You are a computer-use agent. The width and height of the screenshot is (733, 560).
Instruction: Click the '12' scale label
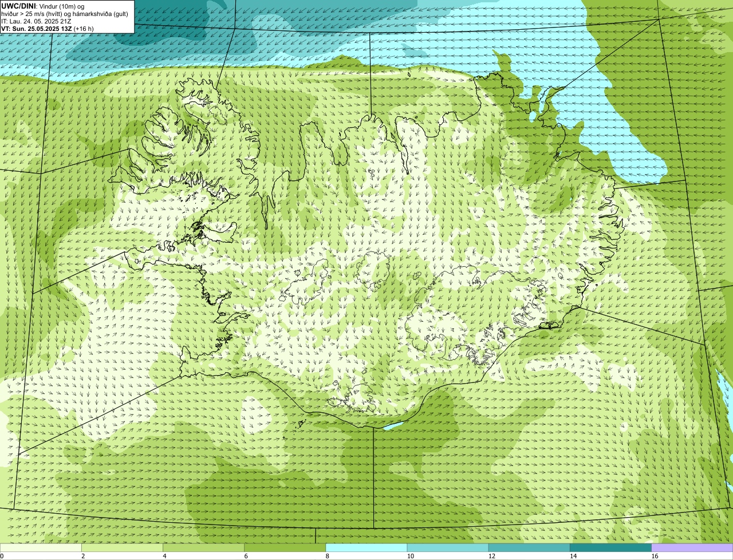coord(492,556)
